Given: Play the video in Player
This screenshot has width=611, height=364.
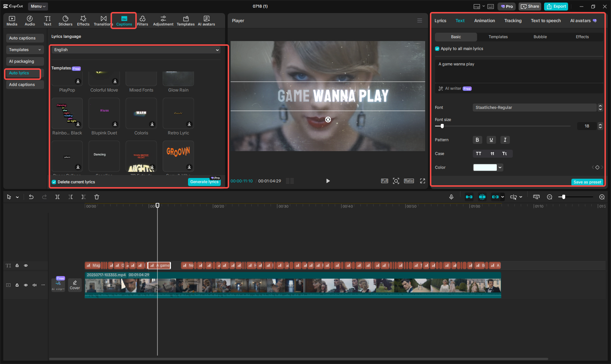Looking at the screenshot, I should 328,181.
